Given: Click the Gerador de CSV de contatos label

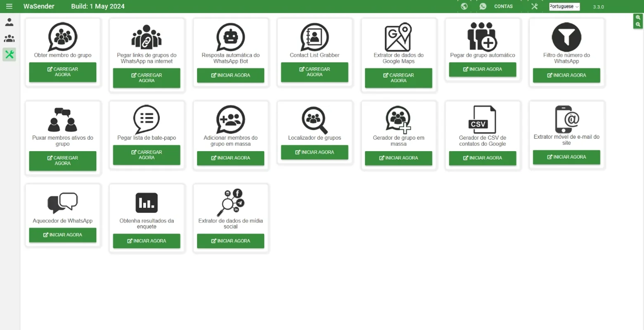Looking at the screenshot, I should pos(483,141).
